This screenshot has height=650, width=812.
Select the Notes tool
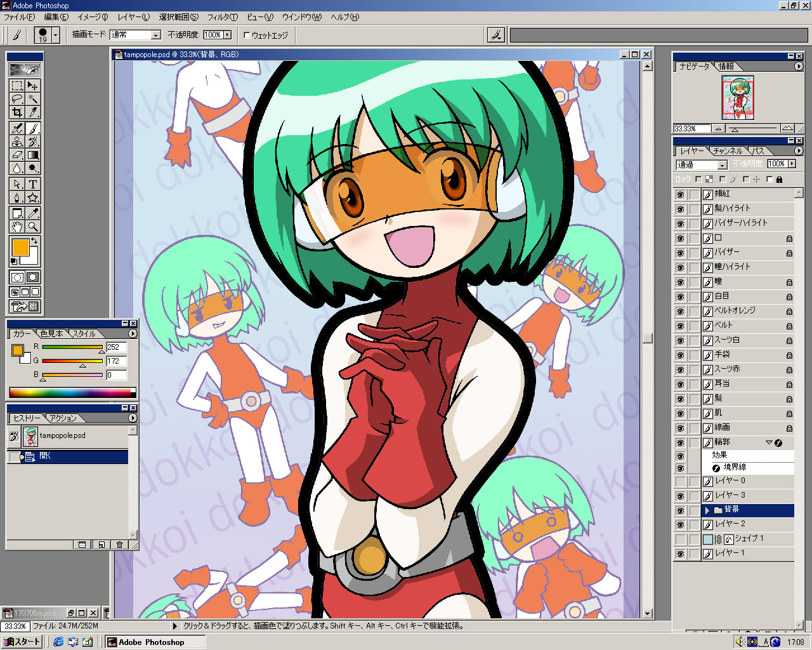click(17, 213)
